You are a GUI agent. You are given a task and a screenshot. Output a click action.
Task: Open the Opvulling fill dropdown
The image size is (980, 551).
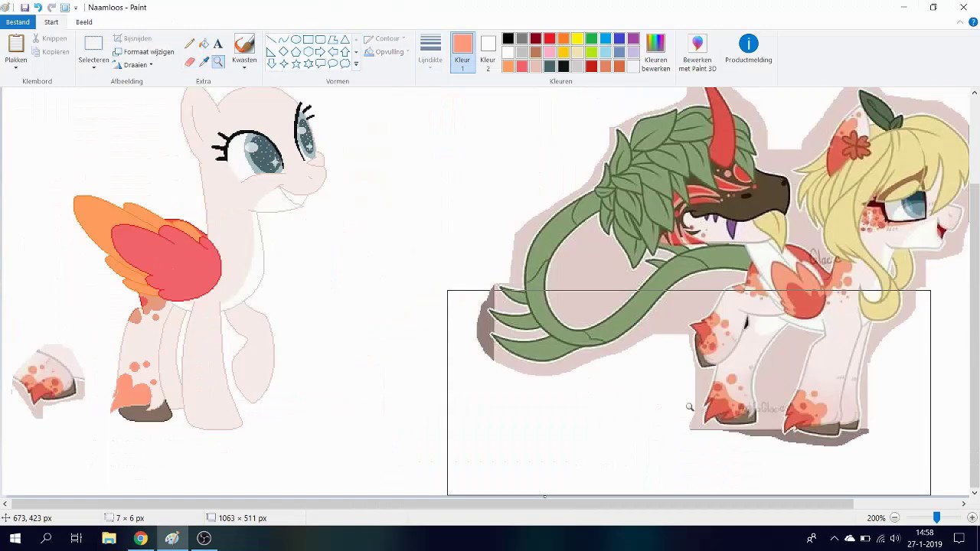(387, 52)
